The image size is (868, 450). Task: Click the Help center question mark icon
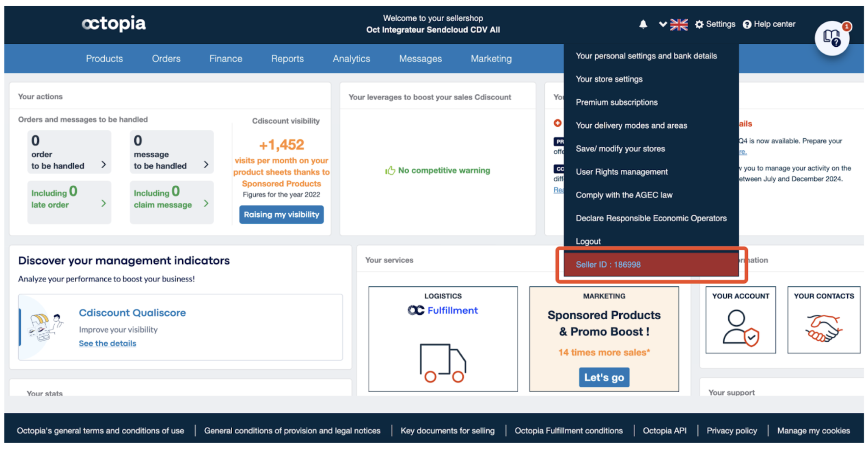747,24
